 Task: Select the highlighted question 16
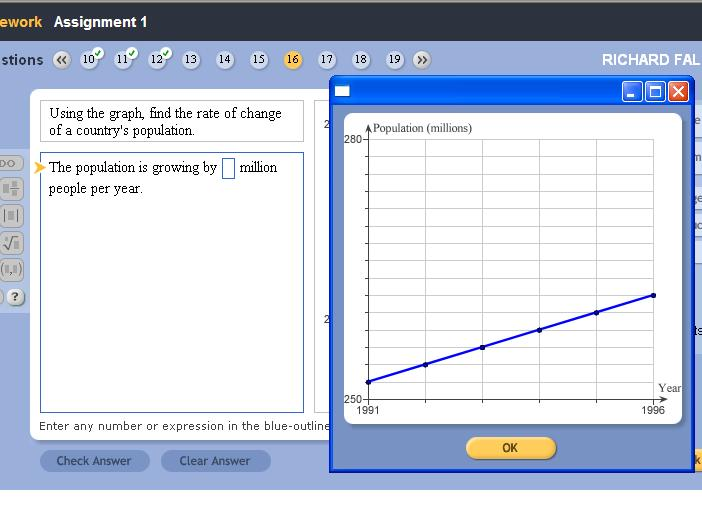click(293, 60)
